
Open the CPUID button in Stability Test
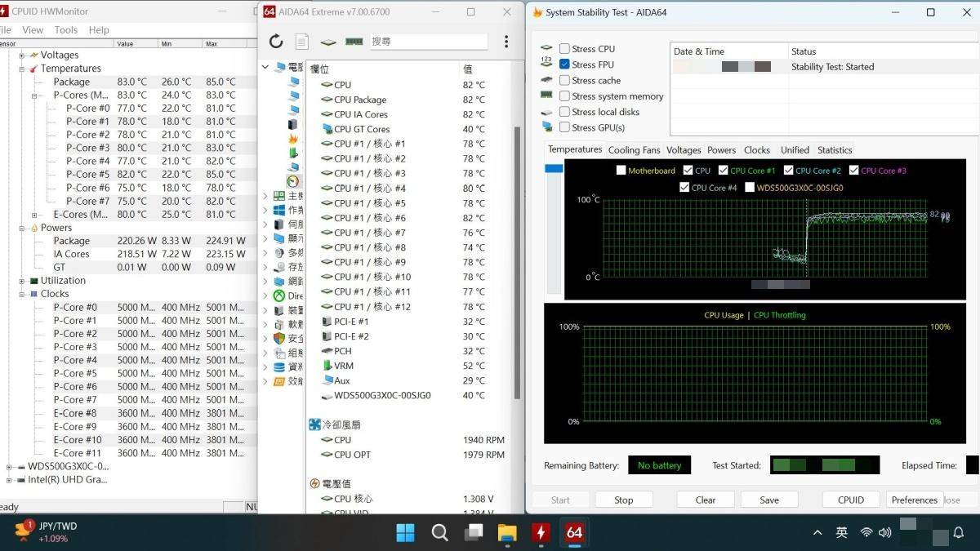point(851,500)
